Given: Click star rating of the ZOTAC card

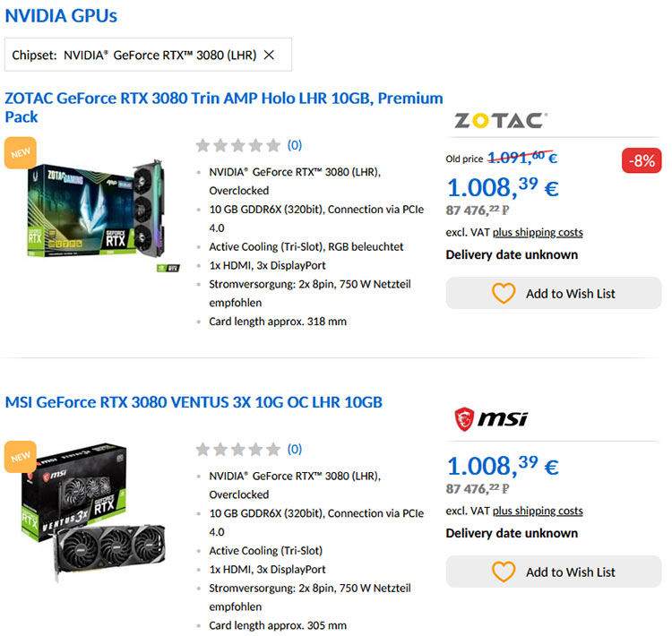Looking at the screenshot, I should pos(237,146).
